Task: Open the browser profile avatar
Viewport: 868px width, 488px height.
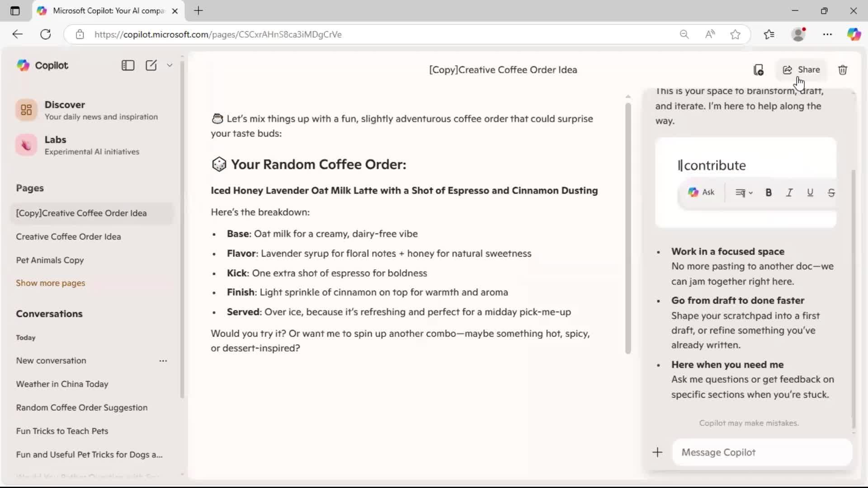Action: (x=799, y=34)
